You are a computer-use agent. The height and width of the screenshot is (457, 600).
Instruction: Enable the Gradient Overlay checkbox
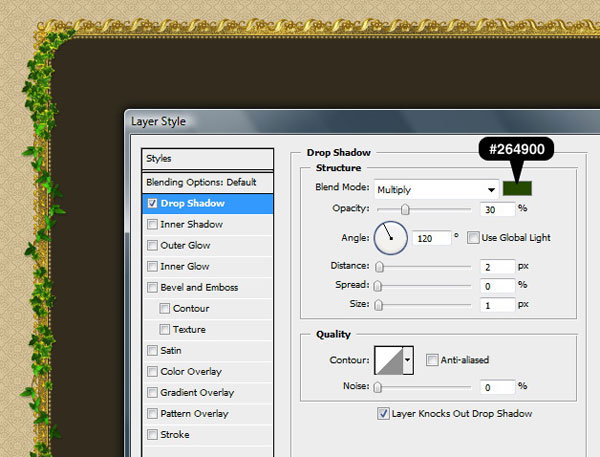click(x=152, y=393)
